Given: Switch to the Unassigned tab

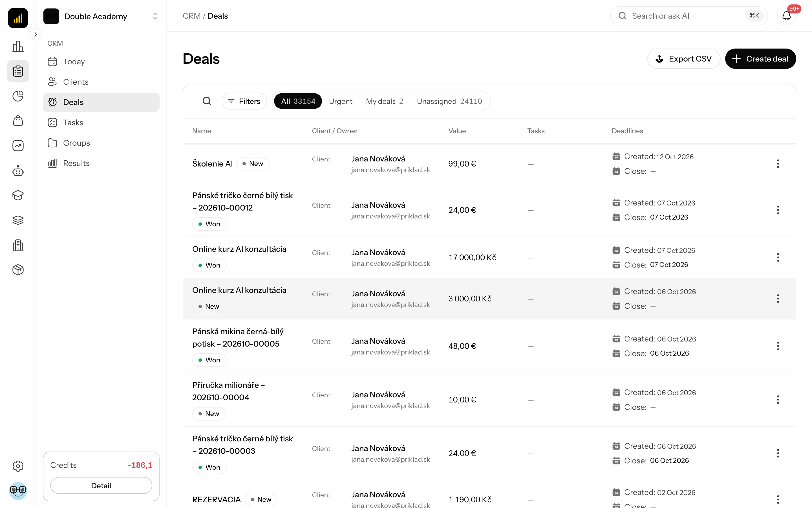Looking at the screenshot, I should click(x=449, y=101).
